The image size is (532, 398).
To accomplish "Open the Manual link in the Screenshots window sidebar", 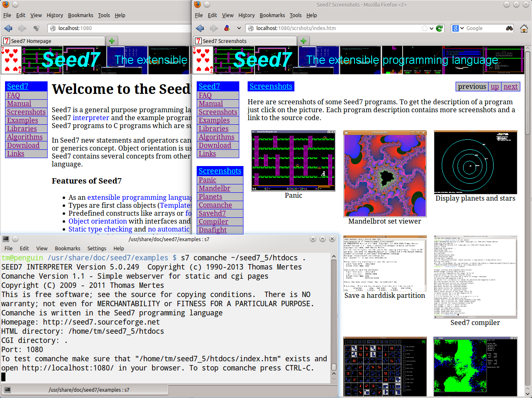I will click(x=211, y=103).
